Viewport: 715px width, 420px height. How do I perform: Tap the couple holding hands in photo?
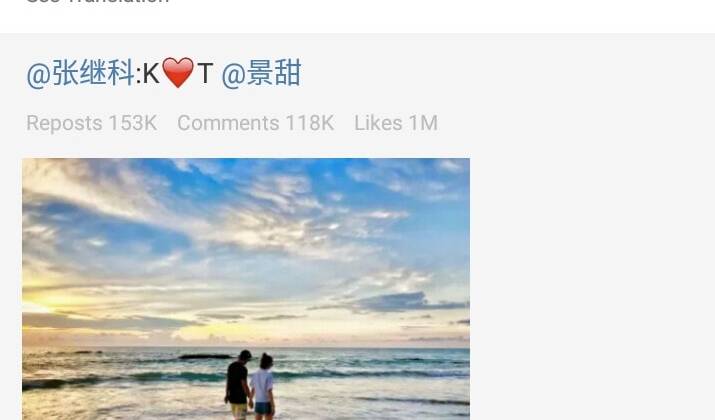click(250, 385)
